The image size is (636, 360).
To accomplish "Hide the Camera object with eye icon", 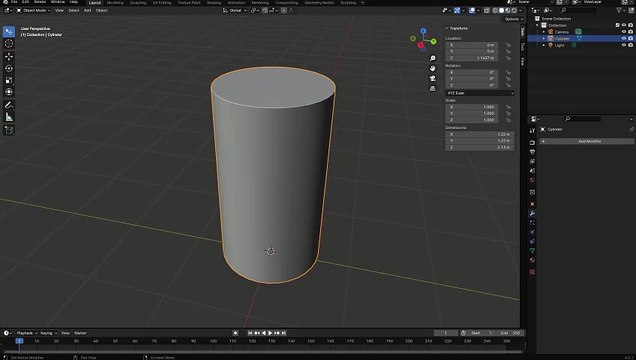I will (x=624, y=32).
